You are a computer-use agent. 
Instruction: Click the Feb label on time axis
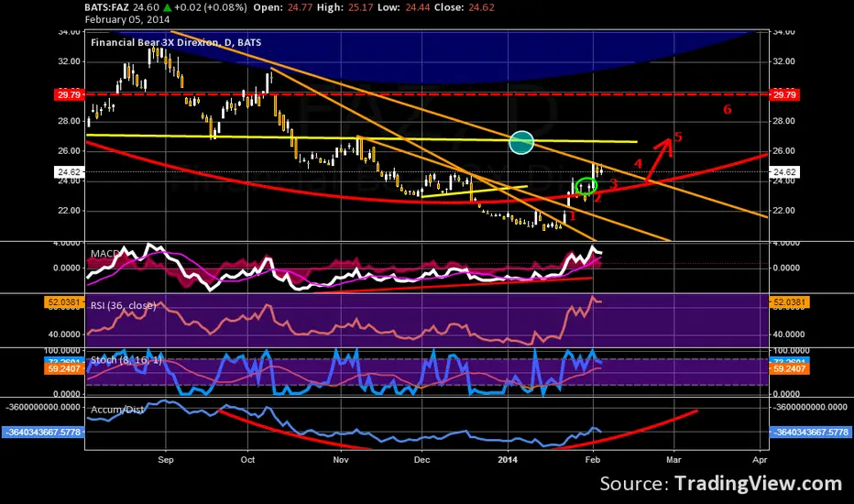pyautogui.click(x=593, y=460)
